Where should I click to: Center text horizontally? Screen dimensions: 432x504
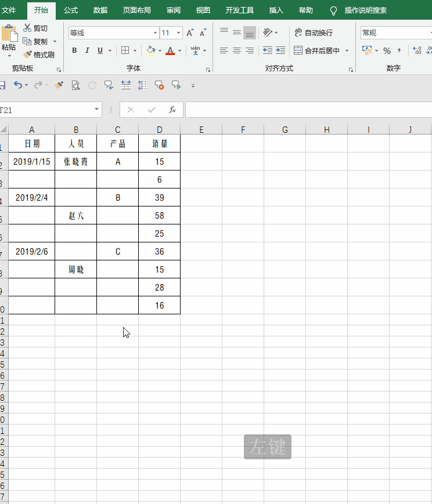click(x=237, y=50)
